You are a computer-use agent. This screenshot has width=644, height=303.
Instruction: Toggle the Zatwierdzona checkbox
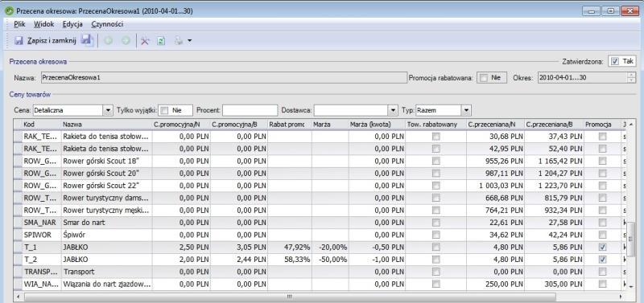(x=614, y=61)
